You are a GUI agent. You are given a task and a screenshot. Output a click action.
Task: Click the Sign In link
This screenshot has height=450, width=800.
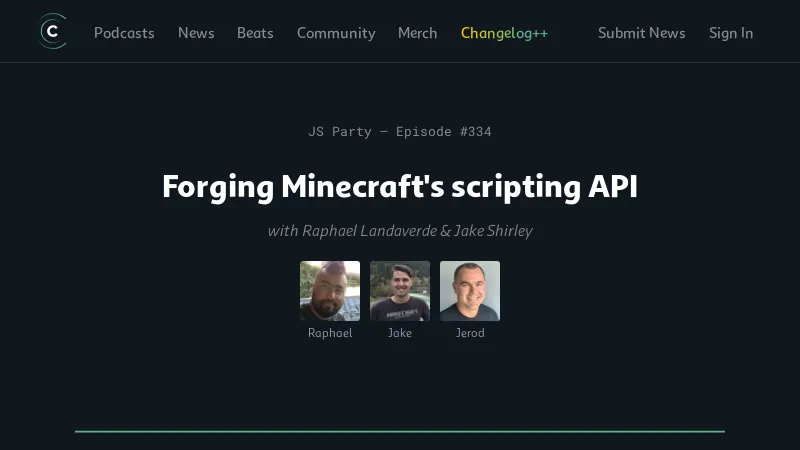731,33
